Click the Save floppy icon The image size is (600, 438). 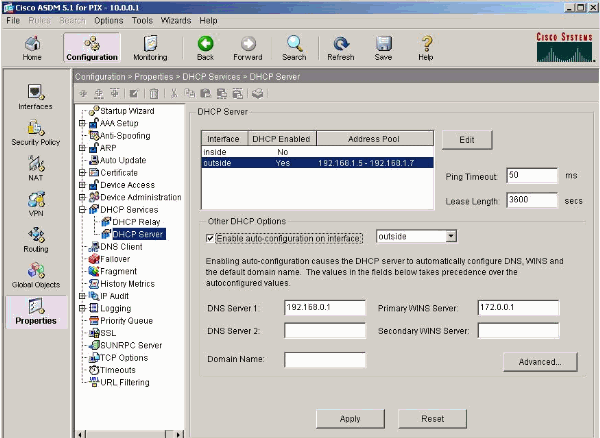pyautogui.click(x=383, y=43)
